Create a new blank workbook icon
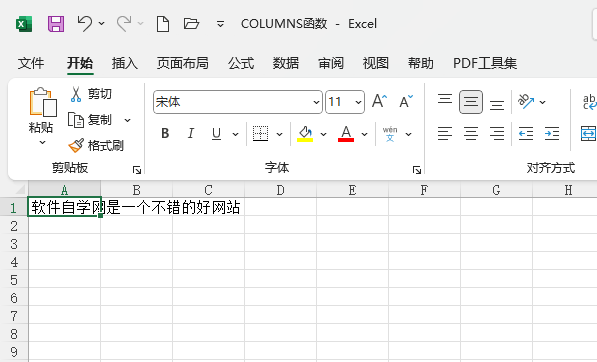 coord(163,24)
